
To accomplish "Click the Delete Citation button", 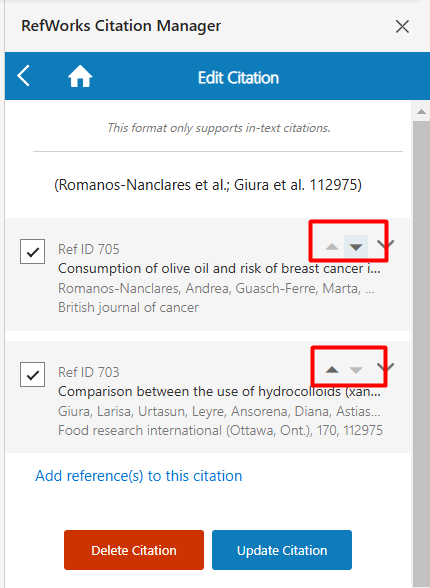I will 134,550.
